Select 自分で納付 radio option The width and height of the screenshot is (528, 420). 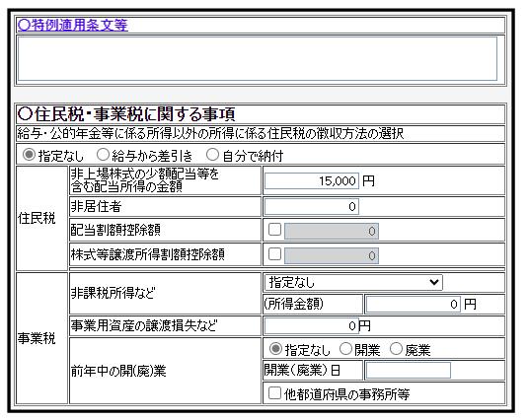212,155
